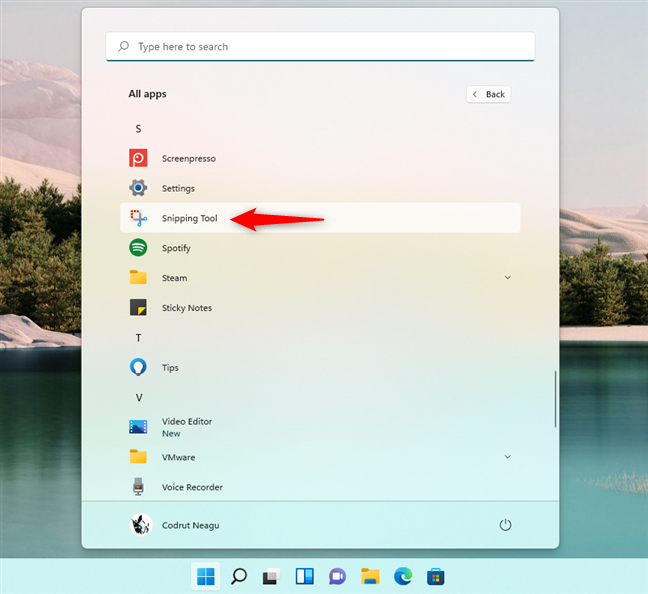This screenshot has height=594, width=648.
Task: Click the letter T group header
Action: pos(138,338)
